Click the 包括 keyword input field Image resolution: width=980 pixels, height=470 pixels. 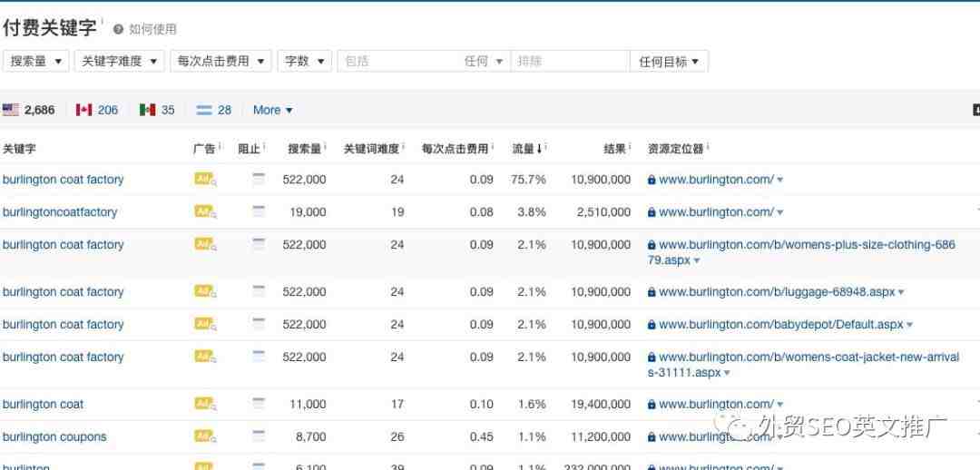397,62
